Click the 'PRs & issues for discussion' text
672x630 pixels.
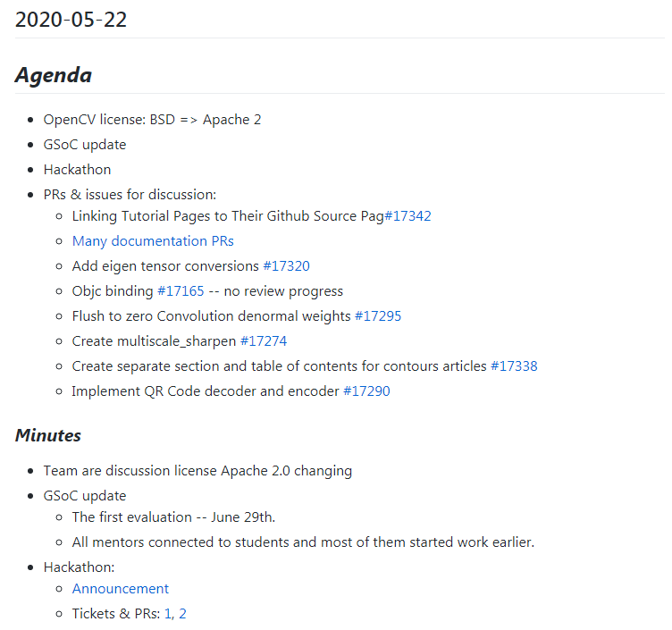[x=130, y=194]
